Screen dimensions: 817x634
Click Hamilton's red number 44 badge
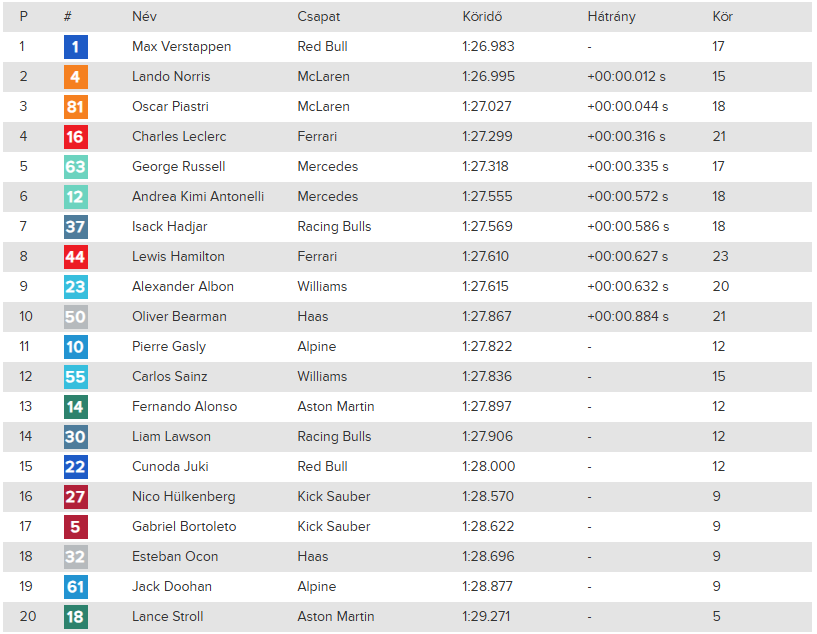click(x=75, y=257)
